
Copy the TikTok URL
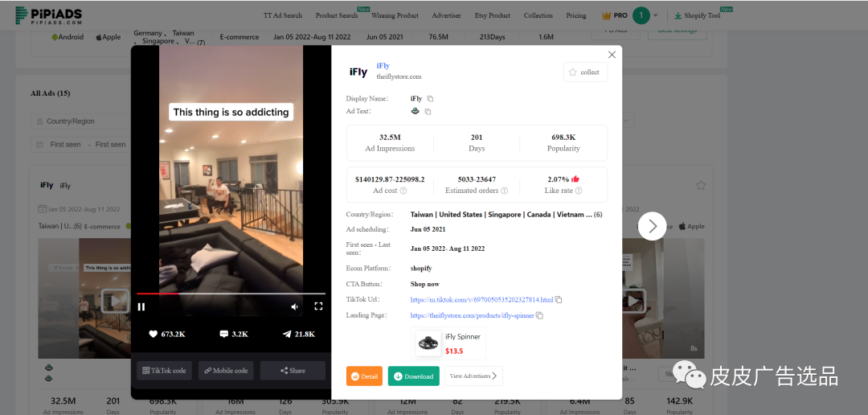pos(559,300)
